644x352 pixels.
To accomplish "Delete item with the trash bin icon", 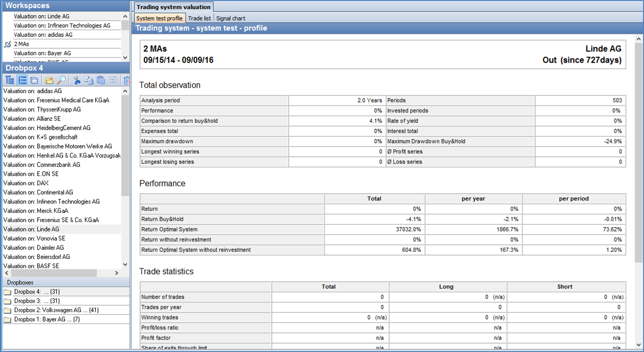I will (x=127, y=81).
